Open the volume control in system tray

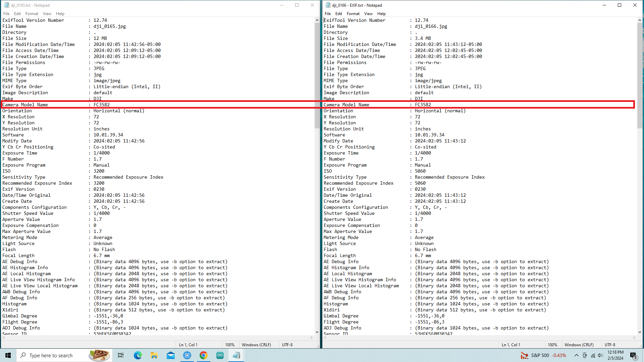[600, 355]
